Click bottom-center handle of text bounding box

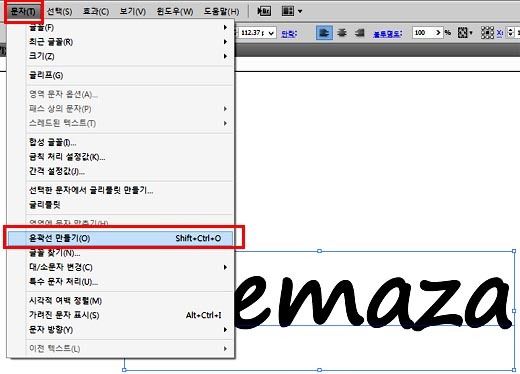pyautogui.click(x=319, y=370)
